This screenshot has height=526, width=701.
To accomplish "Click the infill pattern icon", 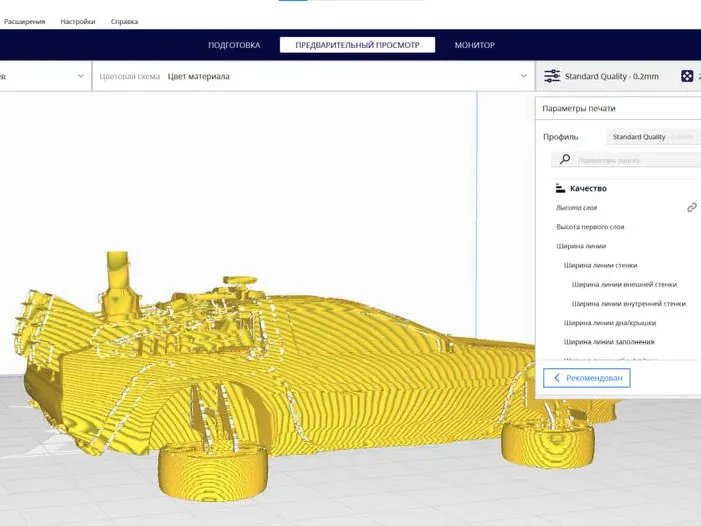I will click(x=687, y=76).
